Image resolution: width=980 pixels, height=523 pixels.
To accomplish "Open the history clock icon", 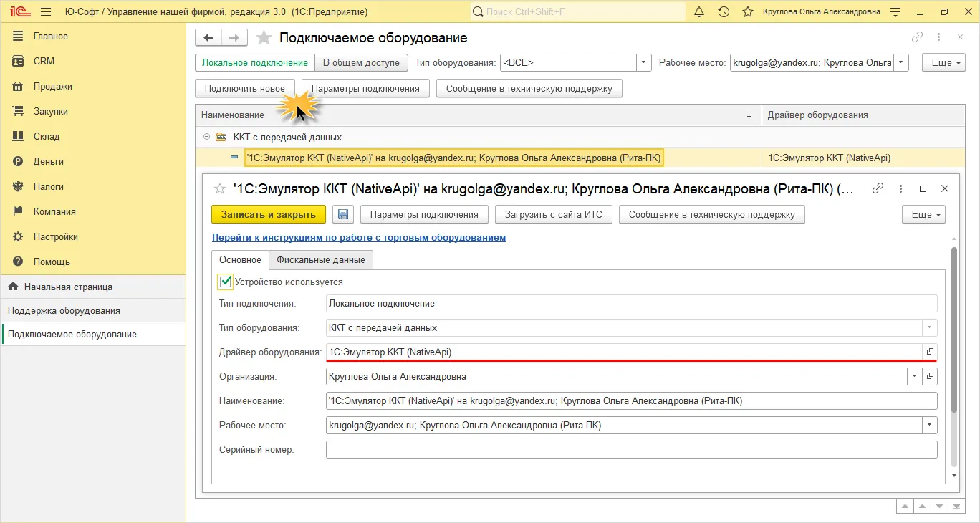I will 724,12.
